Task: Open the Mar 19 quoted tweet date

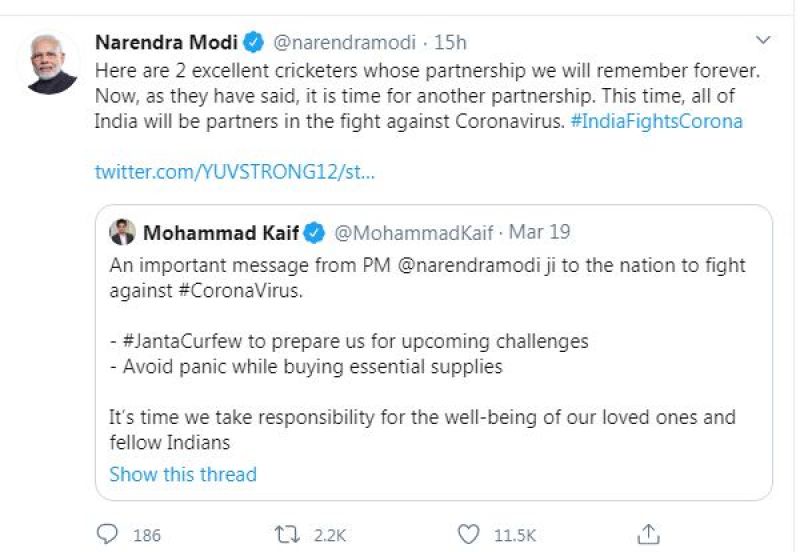Action: point(540,233)
